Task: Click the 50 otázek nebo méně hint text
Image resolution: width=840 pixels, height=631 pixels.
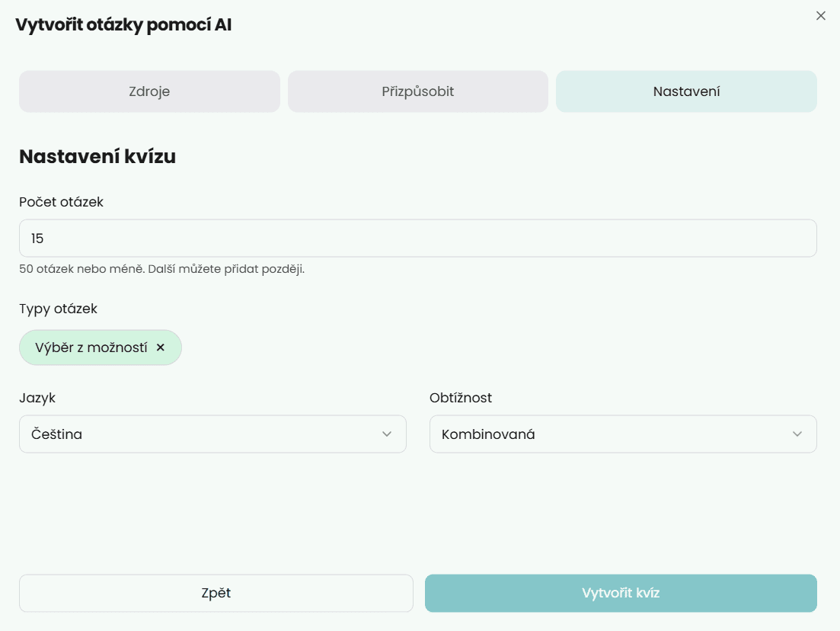Action: [x=161, y=269]
